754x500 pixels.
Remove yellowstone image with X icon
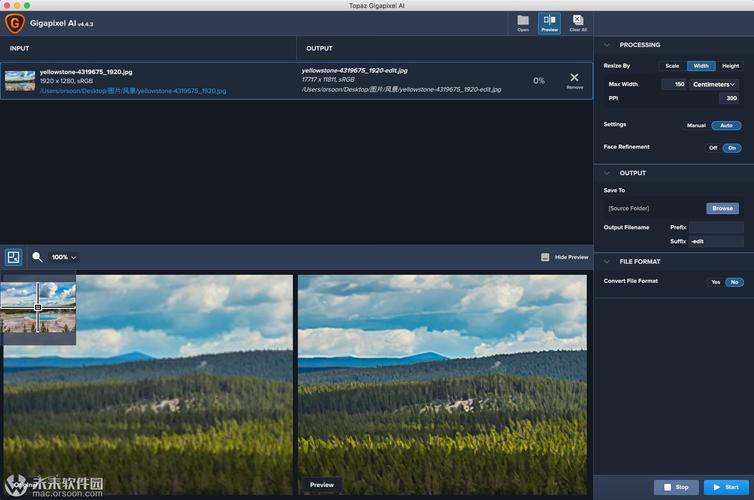point(574,80)
